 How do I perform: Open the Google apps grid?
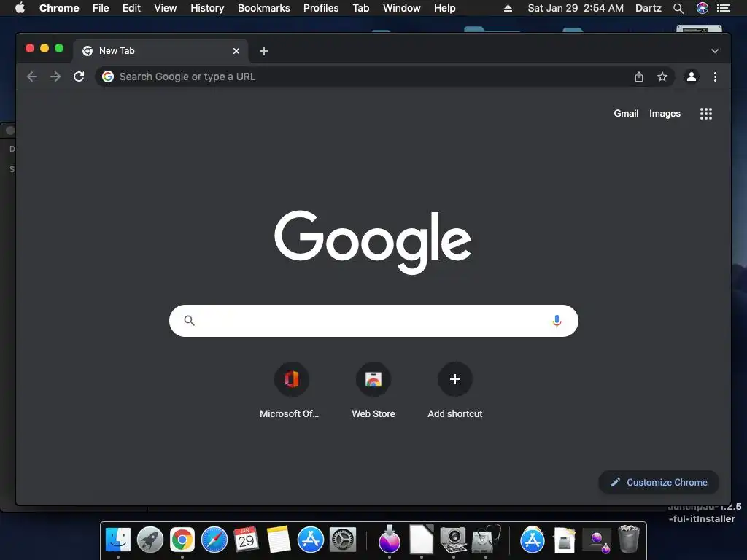pyautogui.click(x=706, y=114)
